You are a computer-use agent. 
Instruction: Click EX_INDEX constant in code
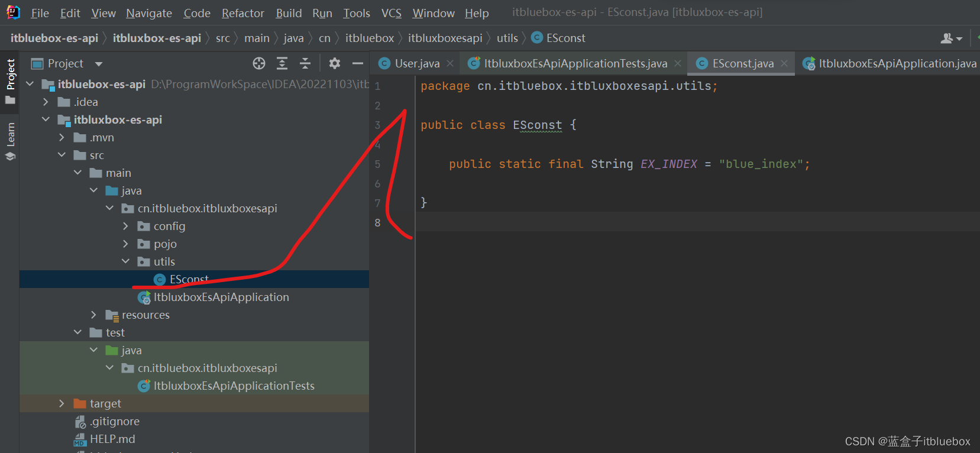coord(669,164)
